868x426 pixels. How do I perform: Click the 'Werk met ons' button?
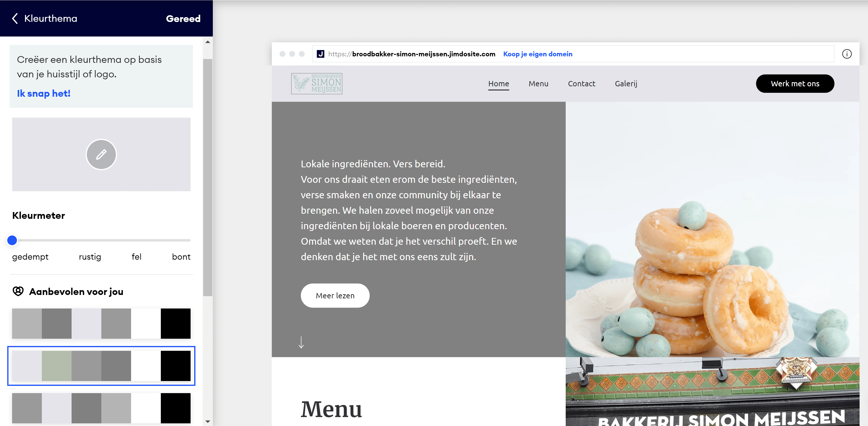click(x=795, y=83)
